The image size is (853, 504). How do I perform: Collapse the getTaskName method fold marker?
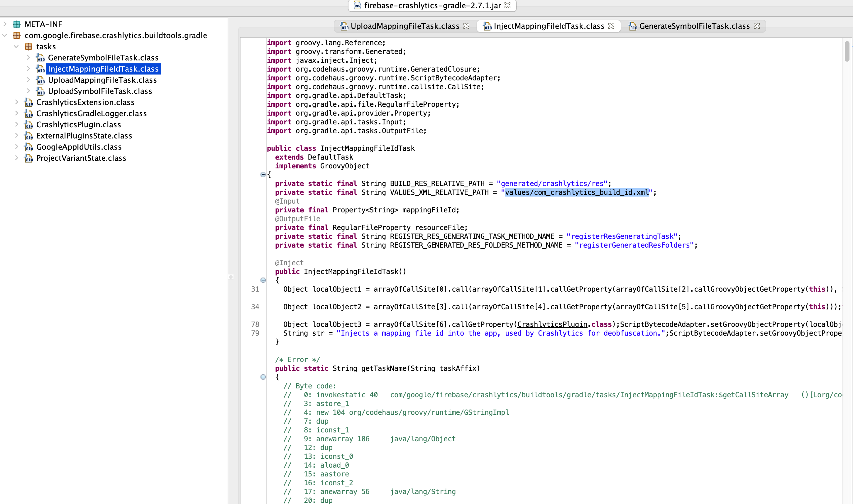(263, 377)
